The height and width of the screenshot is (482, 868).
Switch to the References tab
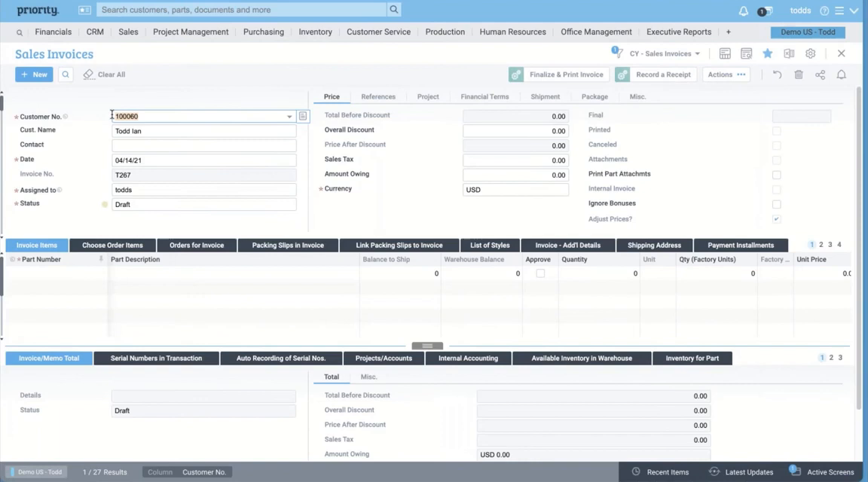(x=378, y=97)
